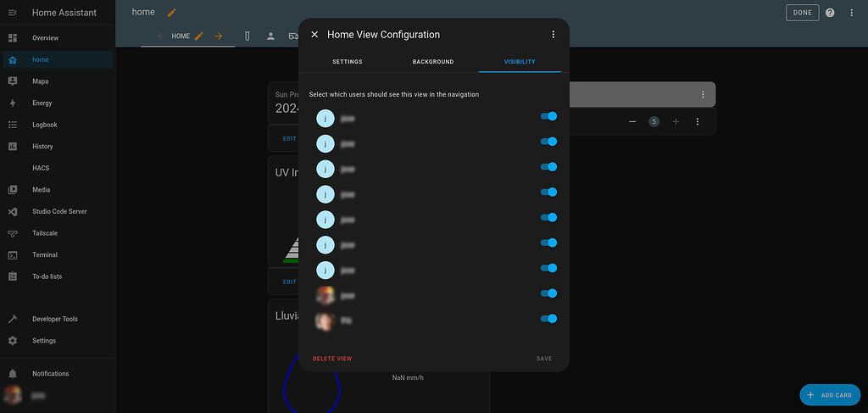Toggle visibility for the eighth listed user
Screen dimensions: 868x413
(548, 293)
